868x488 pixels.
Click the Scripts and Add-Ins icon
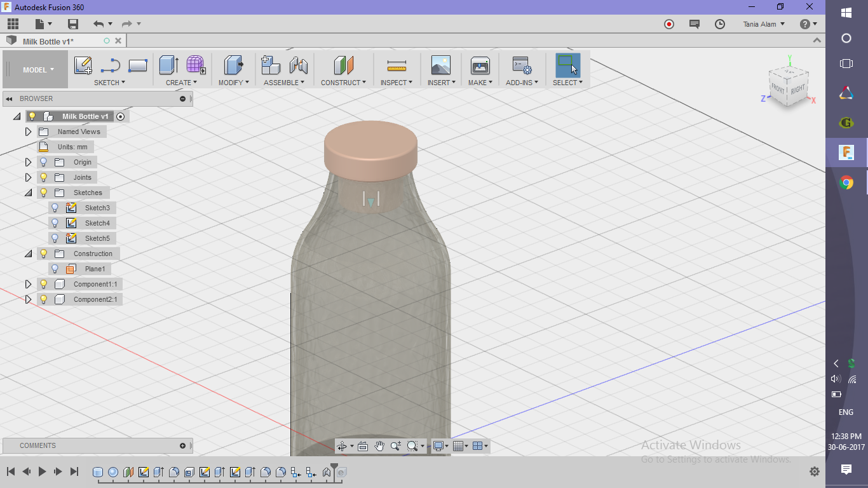point(522,65)
